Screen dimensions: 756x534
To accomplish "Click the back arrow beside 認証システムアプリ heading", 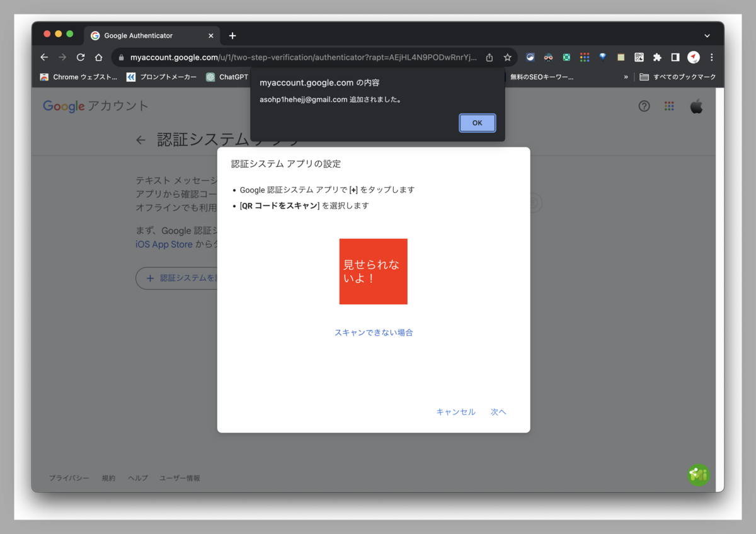I will (x=140, y=140).
